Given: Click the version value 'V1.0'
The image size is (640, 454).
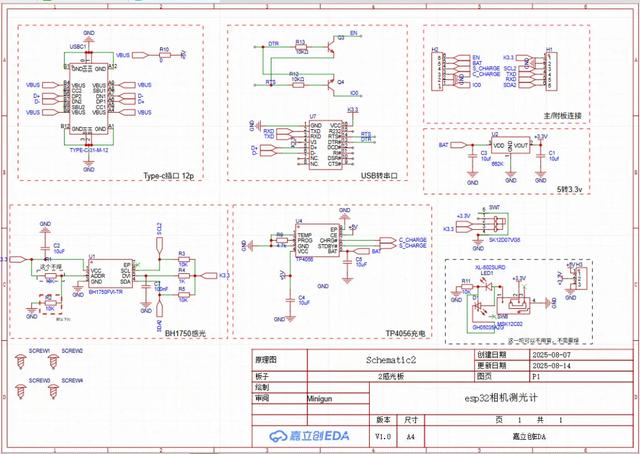Looking at the screenshot, I should coord(383,436).
